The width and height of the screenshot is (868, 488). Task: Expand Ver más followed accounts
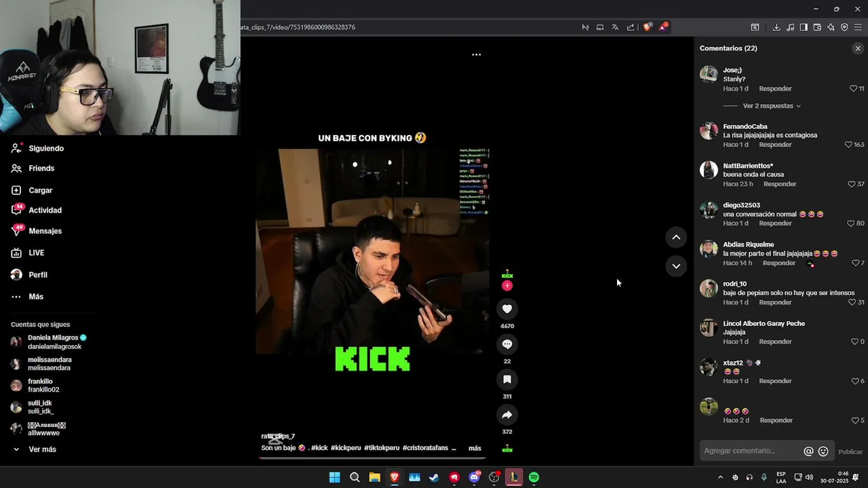pos(42,449)
